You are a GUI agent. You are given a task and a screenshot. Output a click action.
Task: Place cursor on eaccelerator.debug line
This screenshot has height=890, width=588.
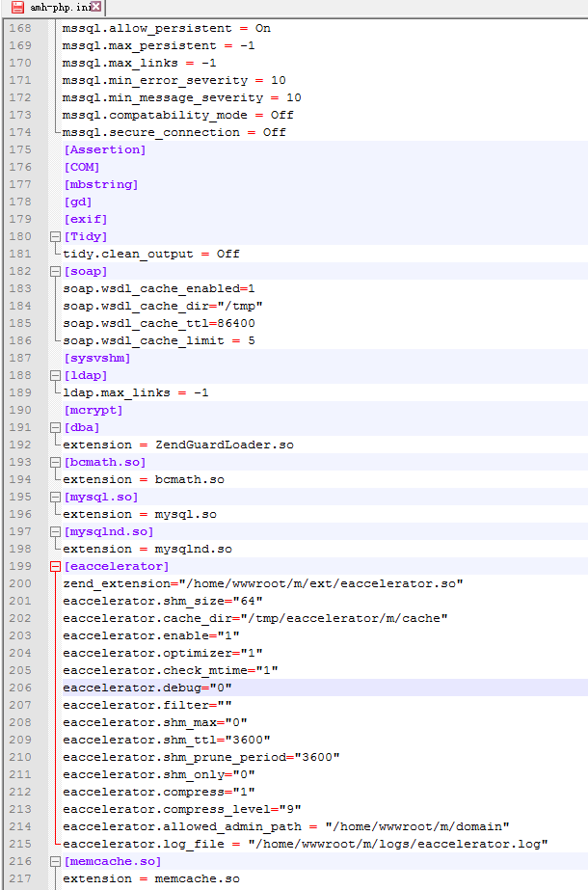pyautogui.click(x=147, y=688)
